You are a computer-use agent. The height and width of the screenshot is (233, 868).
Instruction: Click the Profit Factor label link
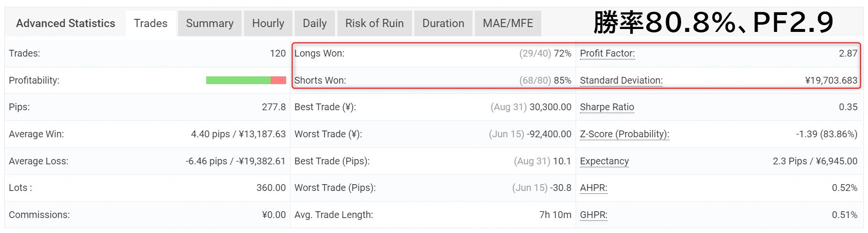pyautogui.click(x=607, y=53)
